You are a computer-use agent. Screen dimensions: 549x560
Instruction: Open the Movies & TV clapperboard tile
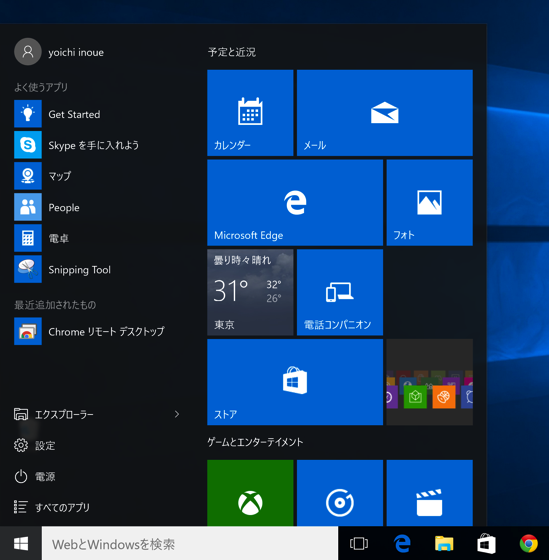(x=430, y=493)
